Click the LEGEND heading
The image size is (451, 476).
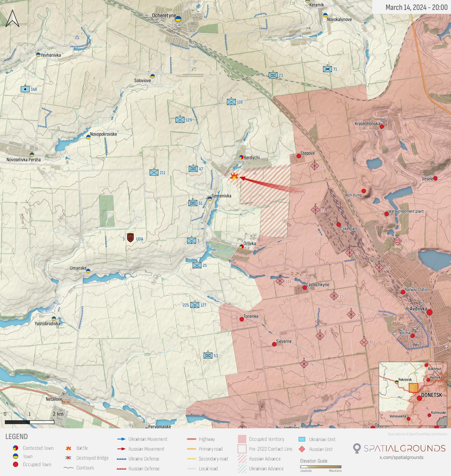(16, 437)
